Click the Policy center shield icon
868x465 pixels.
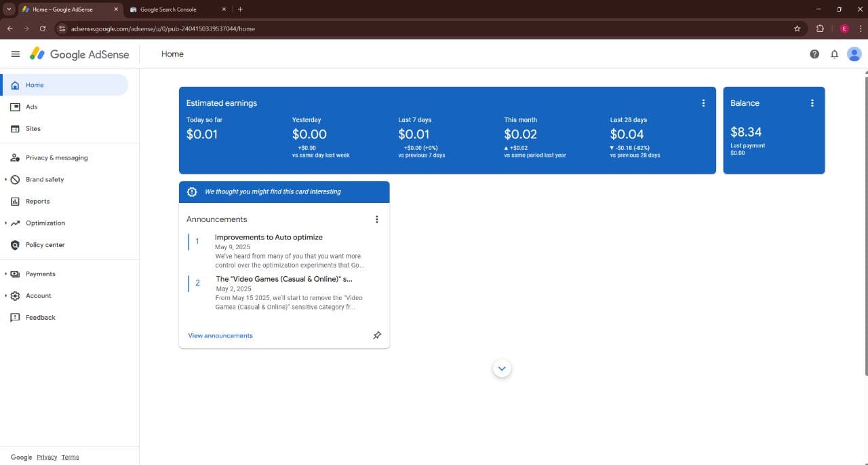tap(15, 244)
